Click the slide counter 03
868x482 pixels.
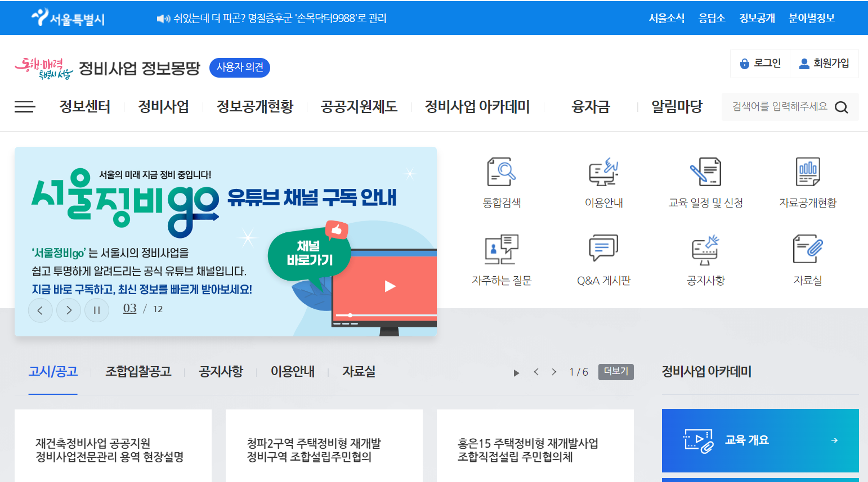pyautogui.click(x=130, y=309)
